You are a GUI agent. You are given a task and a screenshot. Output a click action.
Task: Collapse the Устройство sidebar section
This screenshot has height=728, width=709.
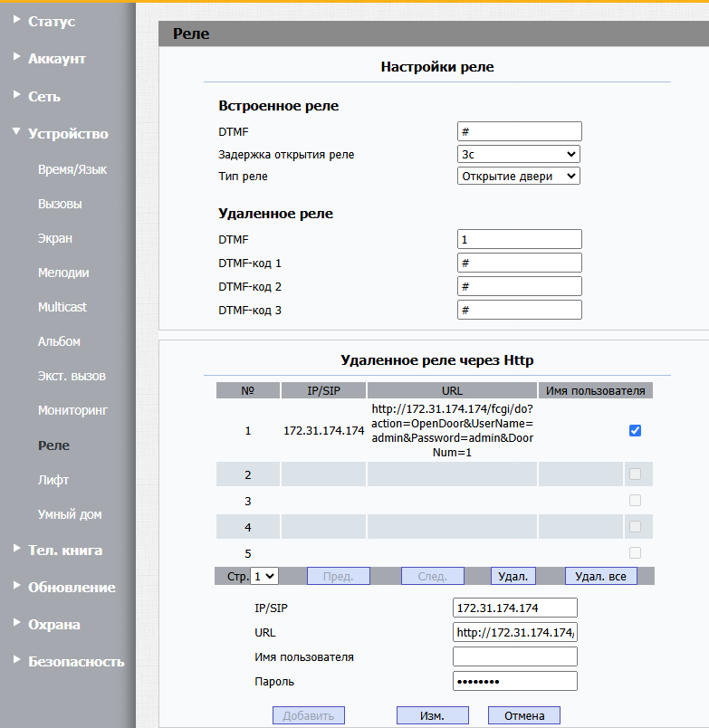67,134
